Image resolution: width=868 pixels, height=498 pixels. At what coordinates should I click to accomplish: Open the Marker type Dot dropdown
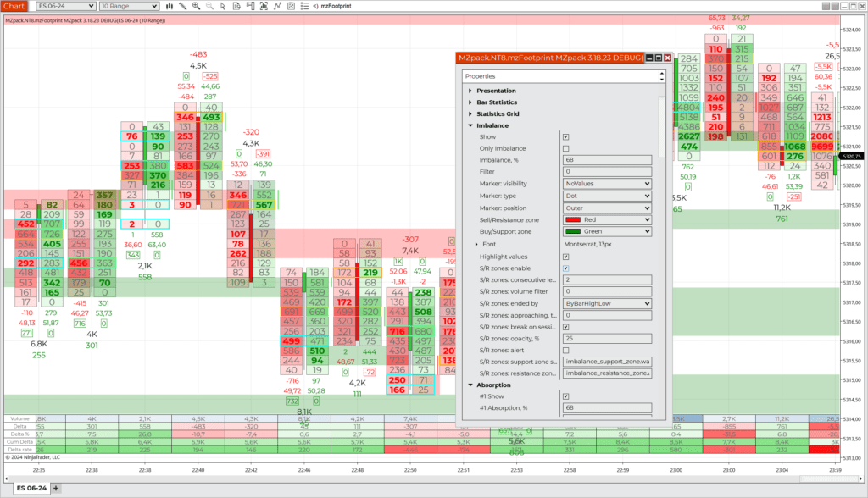coord(607,196)
